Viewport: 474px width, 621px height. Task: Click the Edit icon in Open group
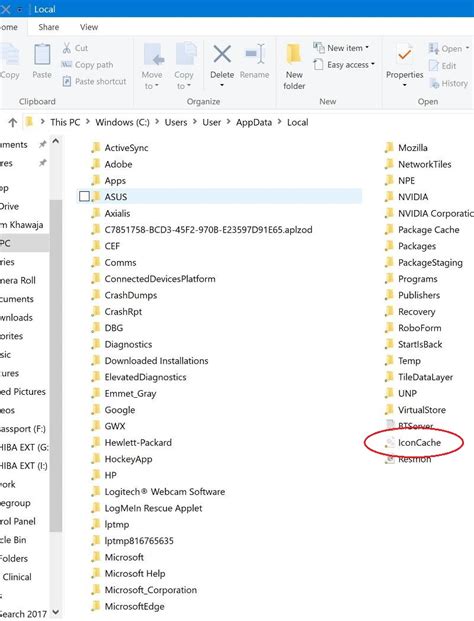[x=434, y=66]
